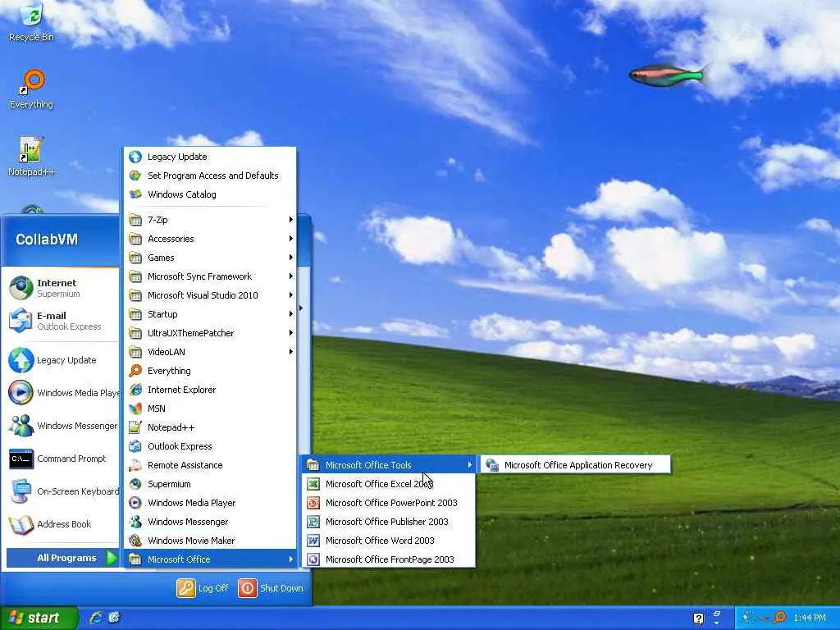The height and width of the screenshot is (630, 840).
Task: Launch Notepad++ from All Programs list
Action: 209,427
